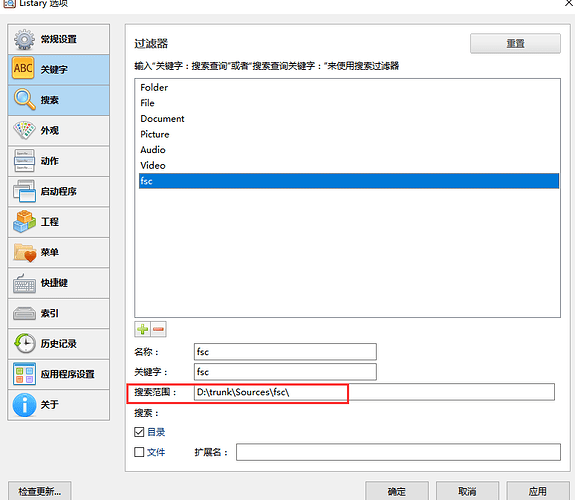Open the 菜单 favorites folder section
The image size is (575, 500).
click(x=59, y=252)
